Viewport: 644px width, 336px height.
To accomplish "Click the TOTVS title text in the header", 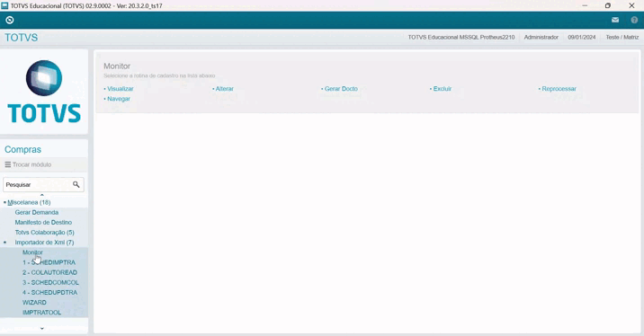I will click(21, 38).
